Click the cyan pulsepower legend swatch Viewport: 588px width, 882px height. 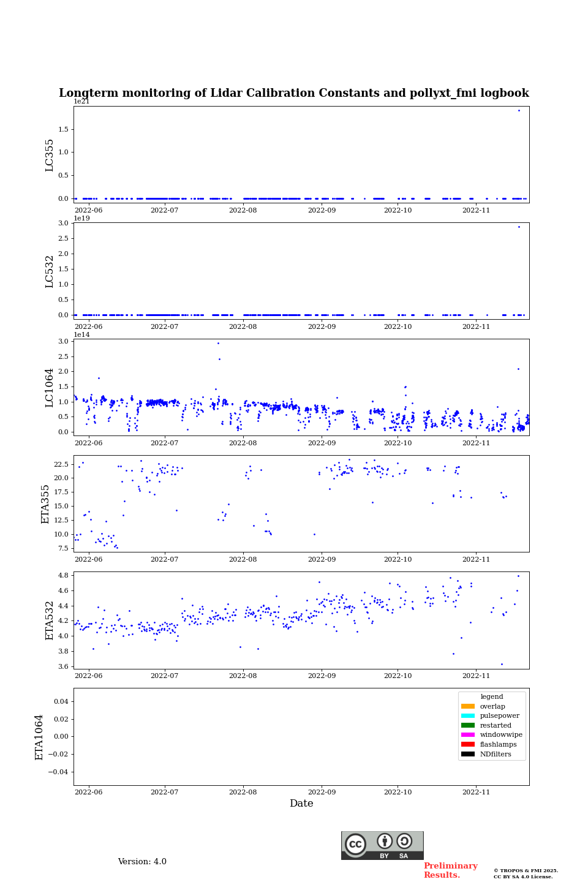[467, 716]
